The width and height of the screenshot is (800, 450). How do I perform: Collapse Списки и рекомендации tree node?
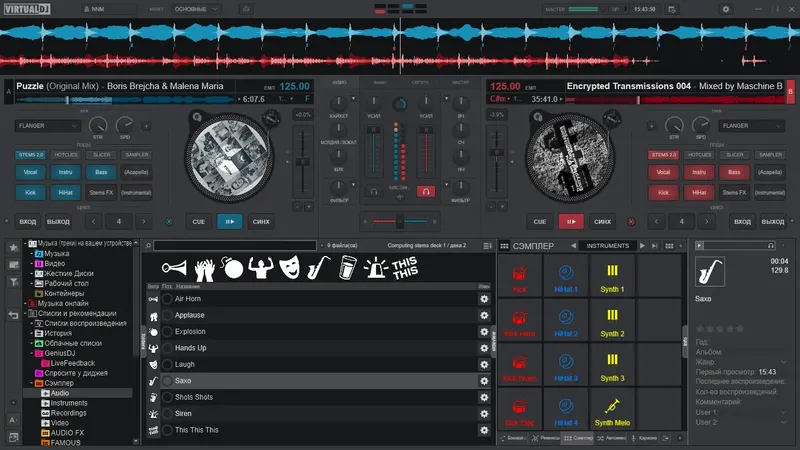point(25,313)
